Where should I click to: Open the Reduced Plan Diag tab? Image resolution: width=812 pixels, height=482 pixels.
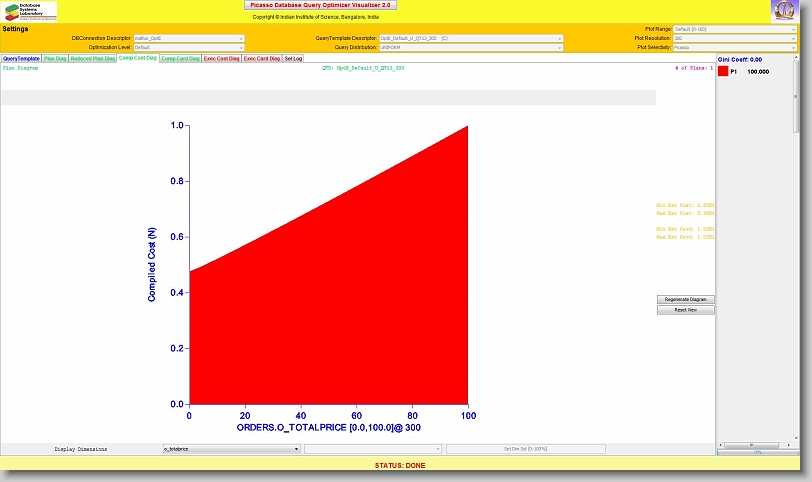pos(92,59)
